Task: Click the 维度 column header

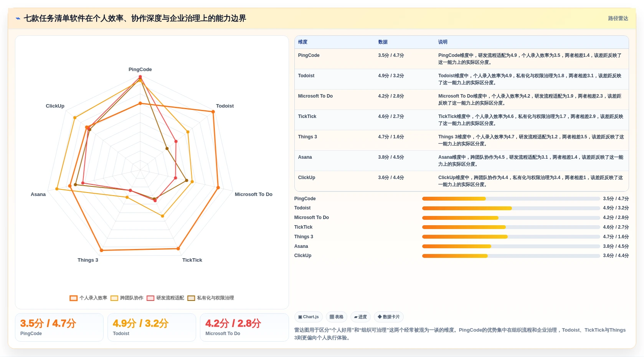Action: point(303,42)
